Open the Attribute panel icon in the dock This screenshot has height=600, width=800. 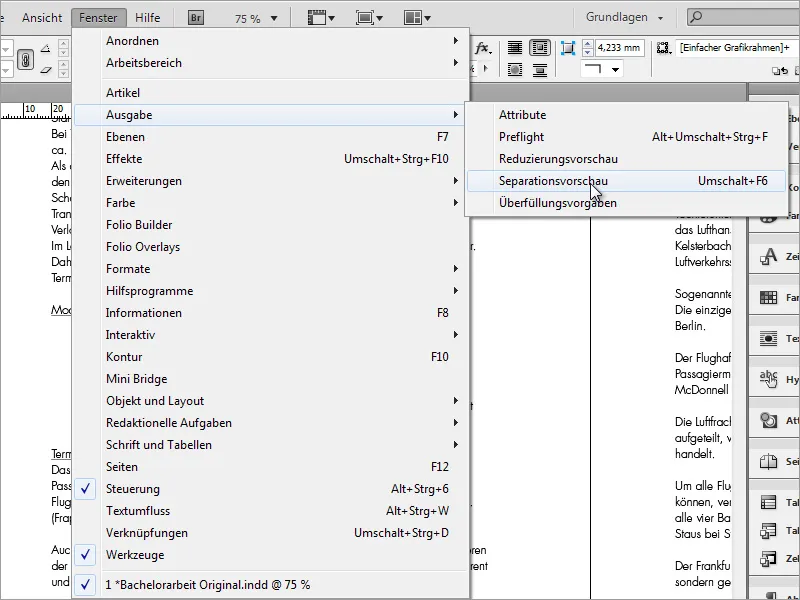point(768,420)
